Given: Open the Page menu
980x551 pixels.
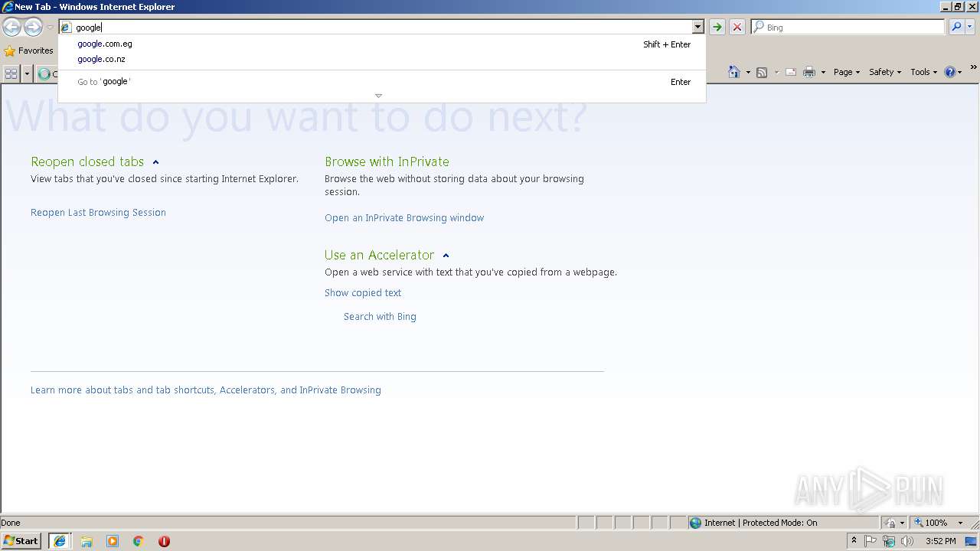Looking at the screenshot, I should point(847,72).
